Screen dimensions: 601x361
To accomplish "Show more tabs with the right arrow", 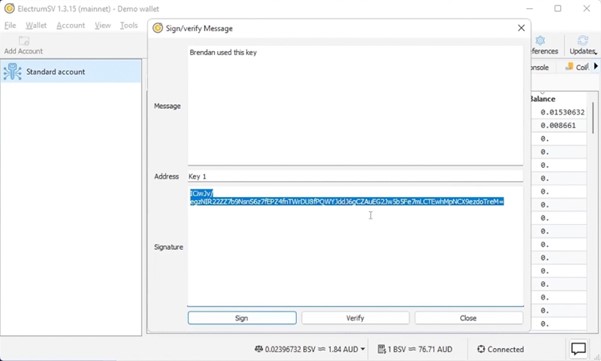I will 596,66.
